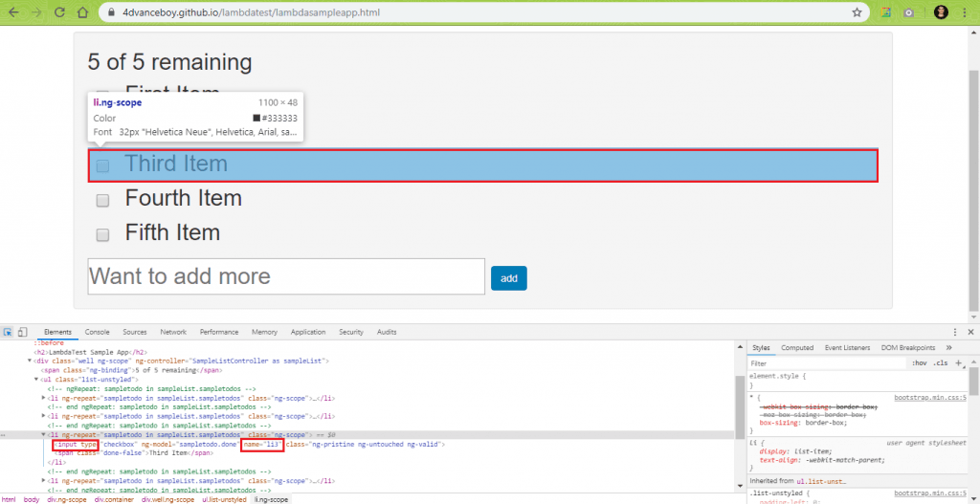Activate the inspect element picker icon

click(8, 332)
